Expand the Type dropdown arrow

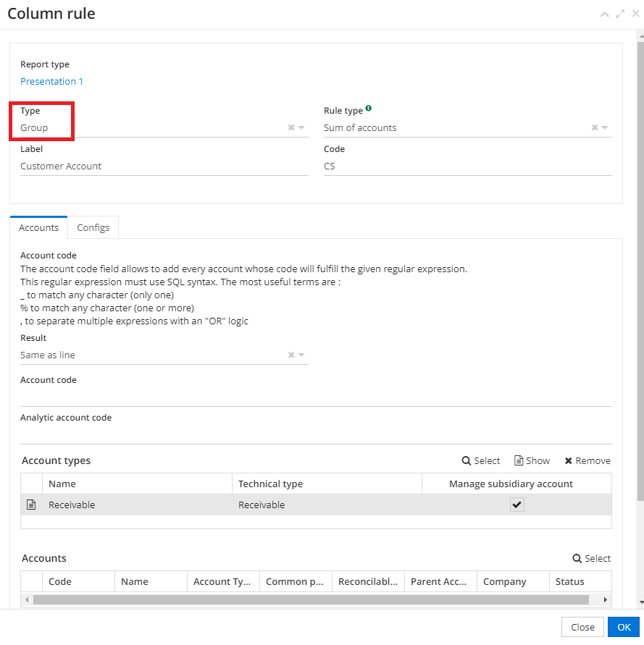tap(302, 127)
